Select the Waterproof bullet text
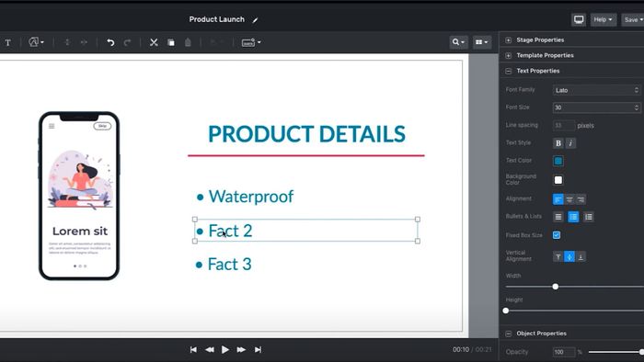644x362 pixels. (251, 197)
